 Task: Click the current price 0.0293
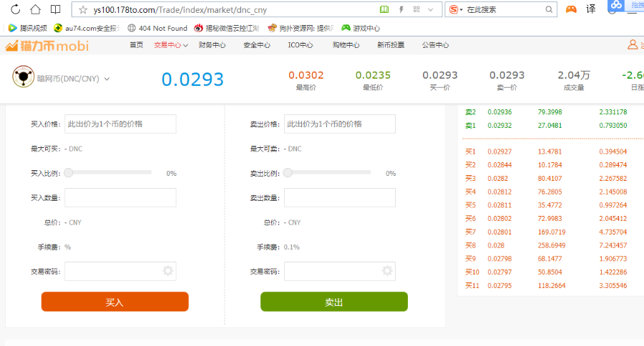192,79
